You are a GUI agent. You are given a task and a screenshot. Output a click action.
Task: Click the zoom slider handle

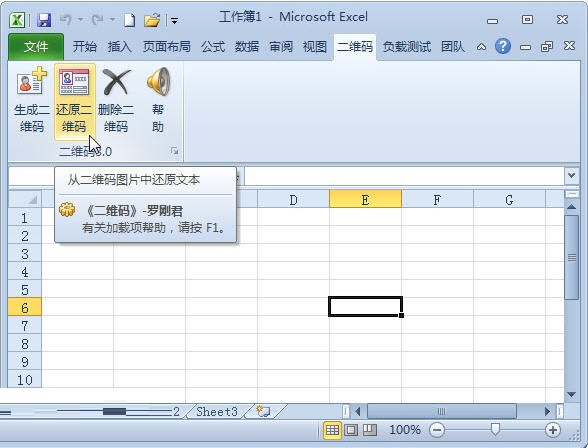point(495,430)
